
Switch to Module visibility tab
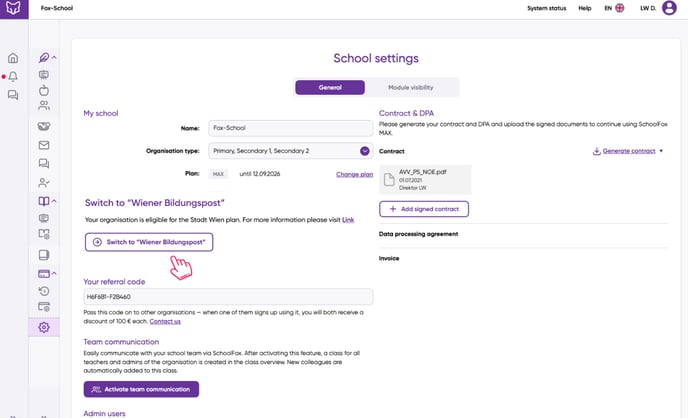pyautogui.click(x=411, y=87)
